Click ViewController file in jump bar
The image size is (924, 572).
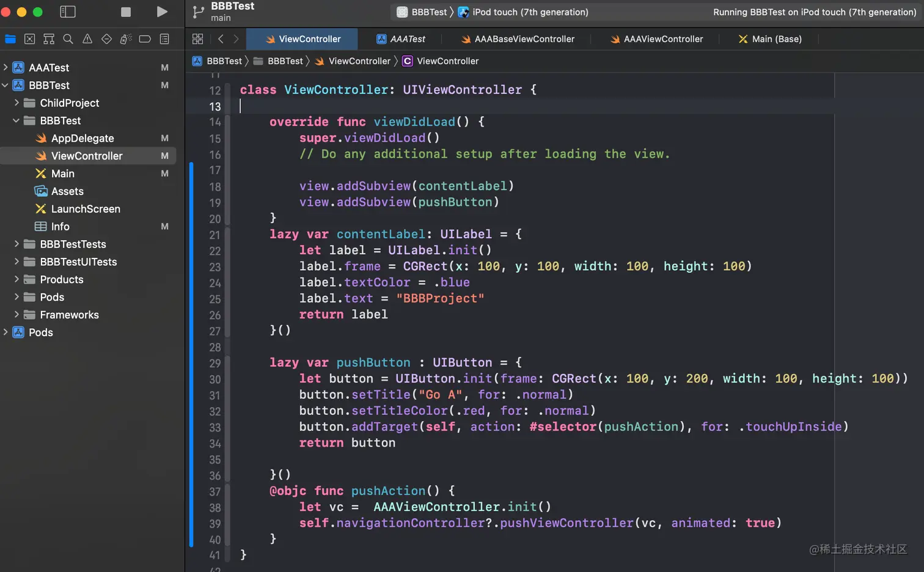coord(353,61)
